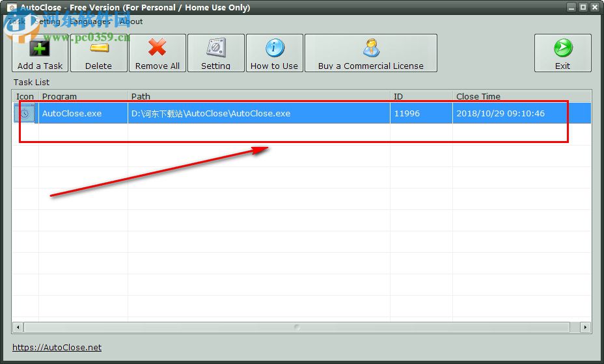Open the Setting menu
This screenshot has width=604, height=364.
pyautogui.click(x=47, y=21)
